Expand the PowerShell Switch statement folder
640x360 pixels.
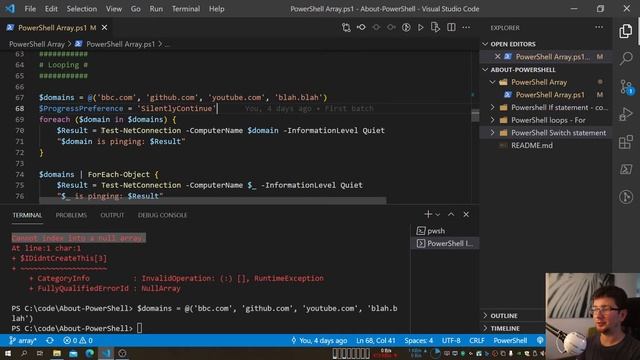point(558,133)
